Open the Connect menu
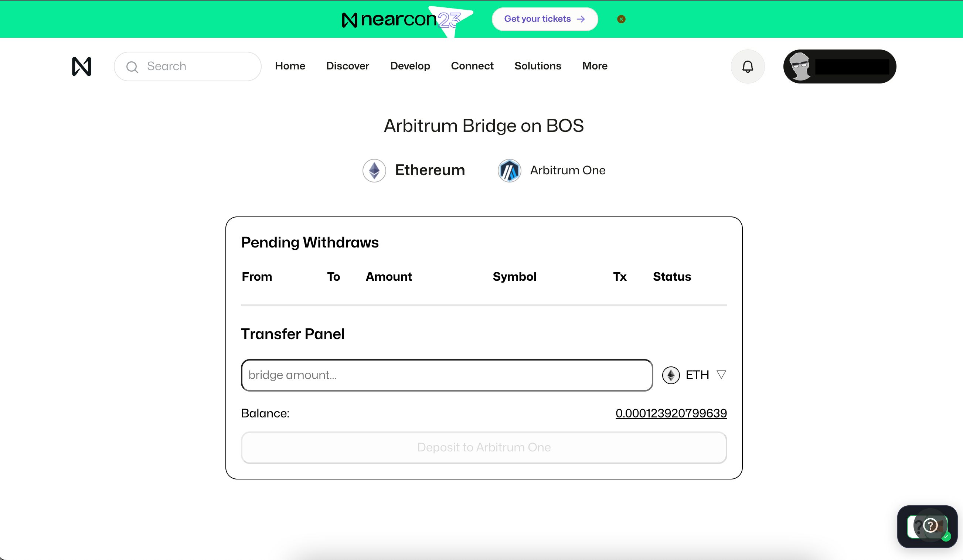Viewport: 963px width, 560px height. point(472,66)
